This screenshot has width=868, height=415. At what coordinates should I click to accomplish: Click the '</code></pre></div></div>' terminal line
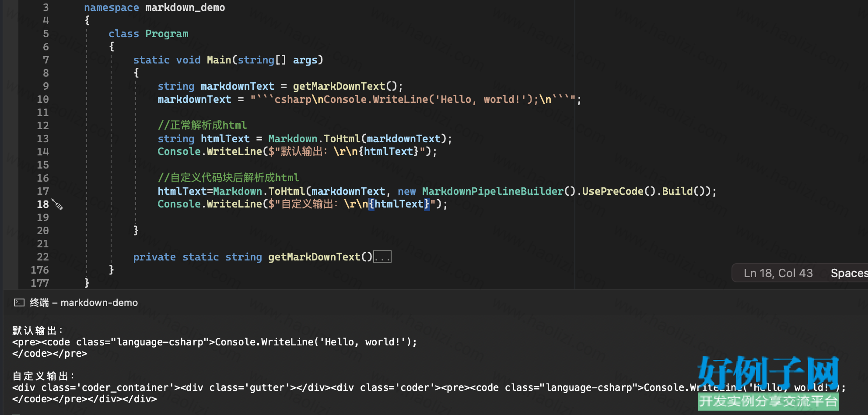coord(84,399)
